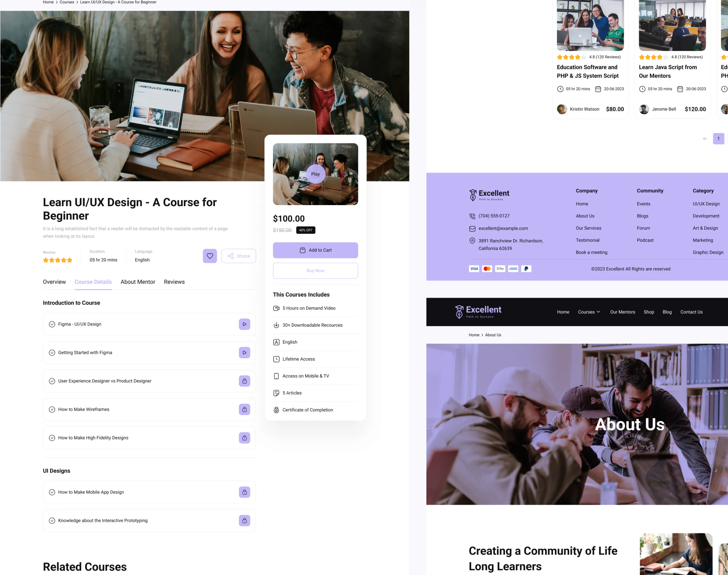Screen dimensions: 728x575
Task: Click the location pin icon beside the address
Action: 472,241
